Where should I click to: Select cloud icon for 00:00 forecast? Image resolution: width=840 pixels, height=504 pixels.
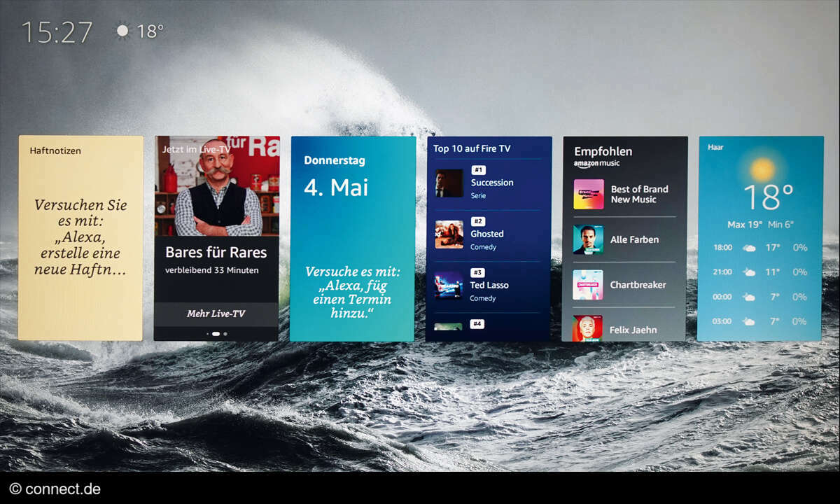749,297
